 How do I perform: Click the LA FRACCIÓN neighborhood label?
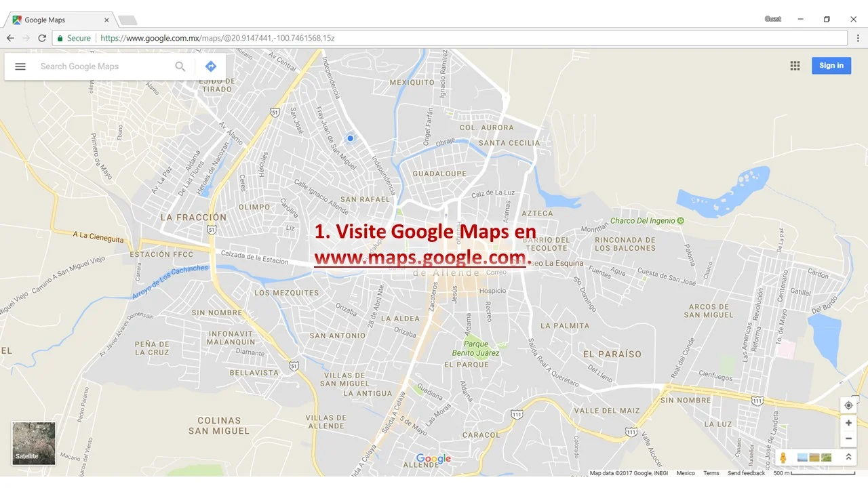(193, 218)
